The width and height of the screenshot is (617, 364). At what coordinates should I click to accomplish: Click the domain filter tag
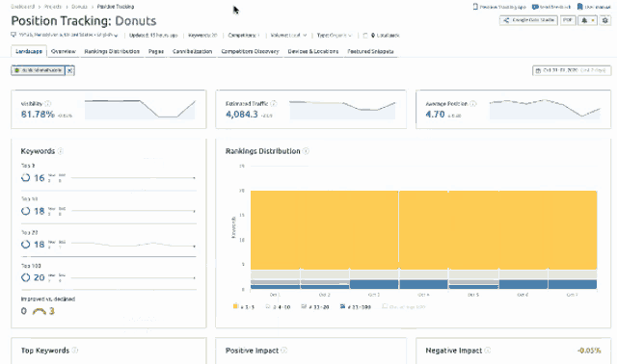tap(39, 70)
